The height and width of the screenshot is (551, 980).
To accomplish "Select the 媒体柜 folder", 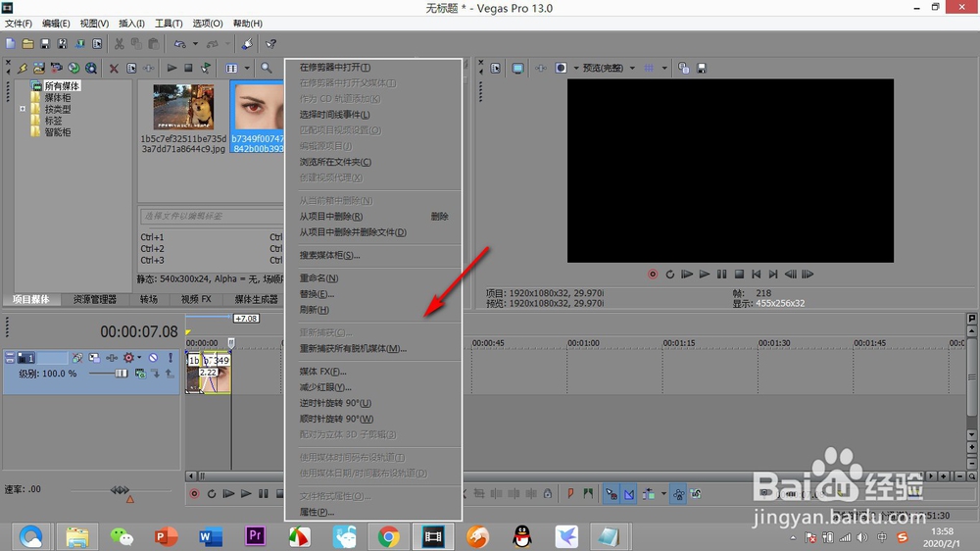I will (58, 98).
